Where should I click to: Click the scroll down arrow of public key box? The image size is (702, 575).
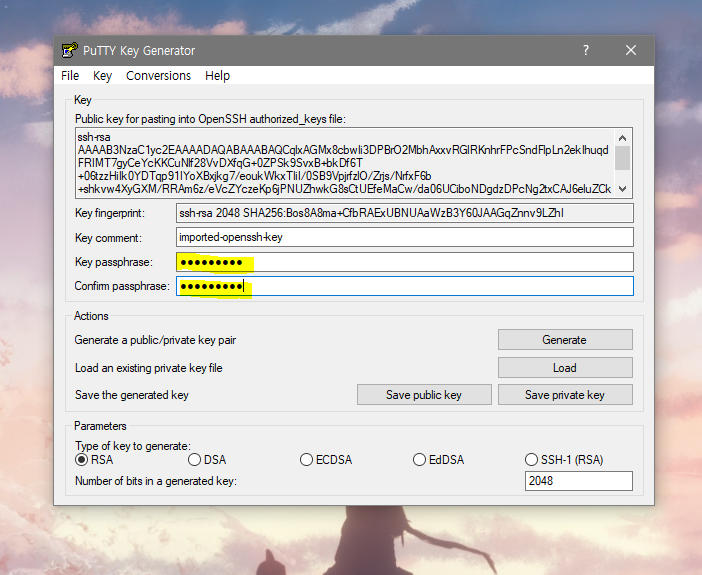[x=622, y=189]
